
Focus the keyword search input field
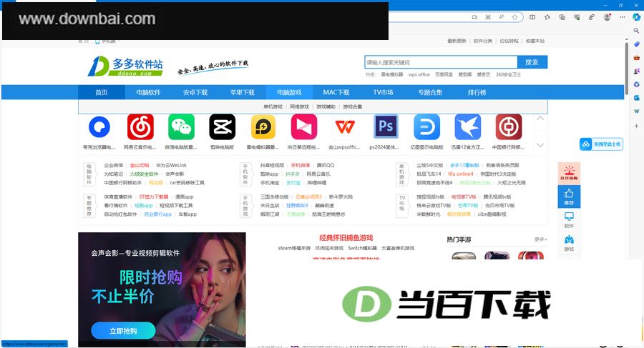[441, 62]
